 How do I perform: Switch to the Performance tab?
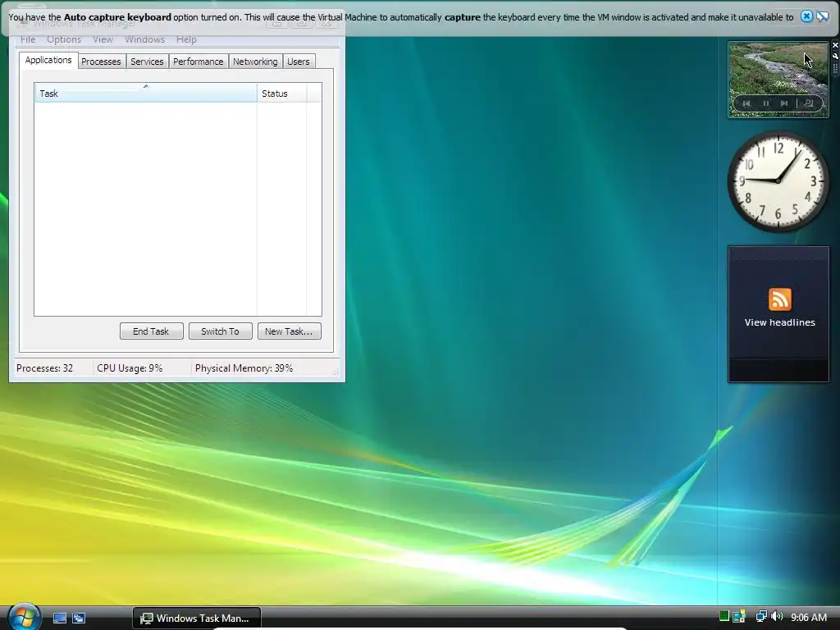[x=199, y=62]
